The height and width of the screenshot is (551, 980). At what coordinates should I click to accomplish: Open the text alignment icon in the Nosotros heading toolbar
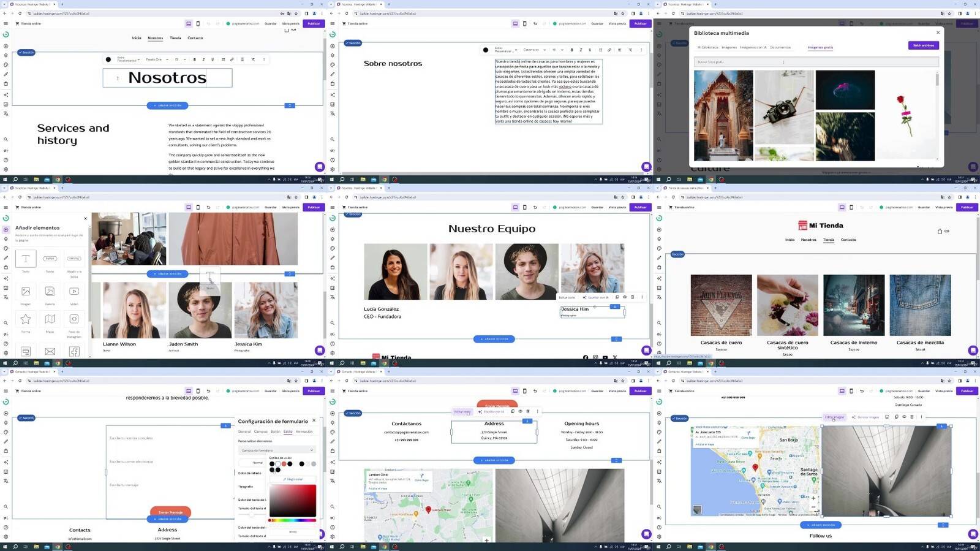click(243, 59)
